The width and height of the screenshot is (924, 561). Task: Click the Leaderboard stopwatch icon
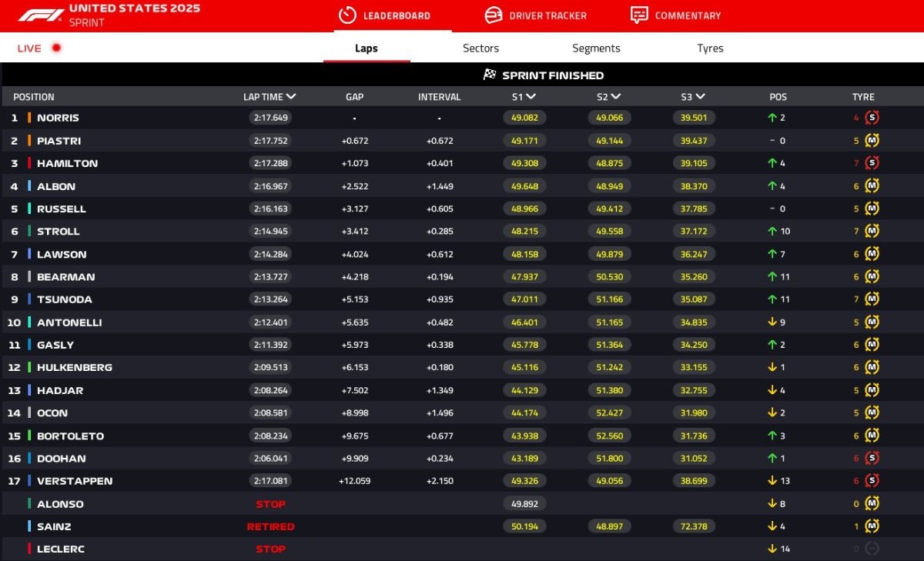(347, 15)
